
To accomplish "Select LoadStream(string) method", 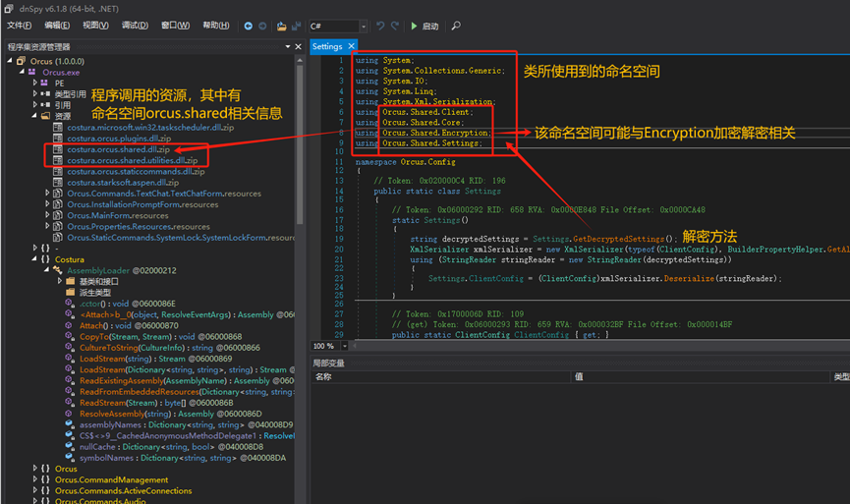I will point(155,359).
